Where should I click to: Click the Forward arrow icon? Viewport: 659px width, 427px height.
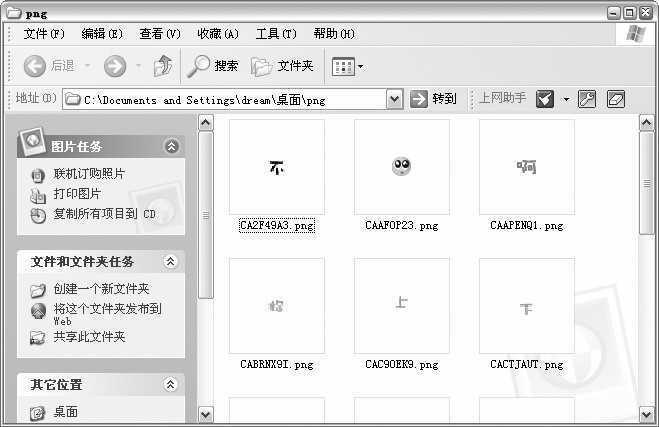point(115,66)
